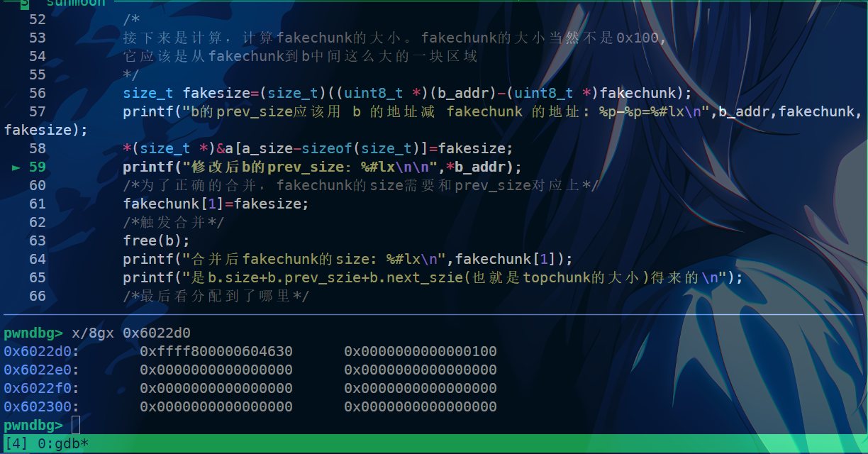868x454 pixels.
Task: Click the printf '修改后b的prev_size' string on line 59
Action: pyautogui.click(x=323, y=167)
